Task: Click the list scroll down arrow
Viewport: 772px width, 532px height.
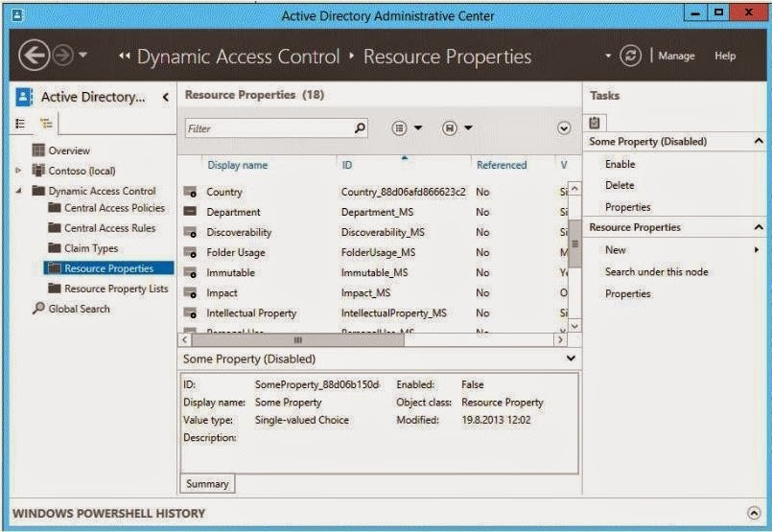Action: coord(574,325)
